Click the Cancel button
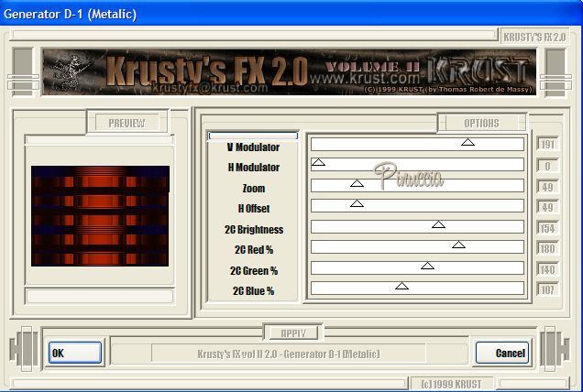 click(x=502, y=353)
